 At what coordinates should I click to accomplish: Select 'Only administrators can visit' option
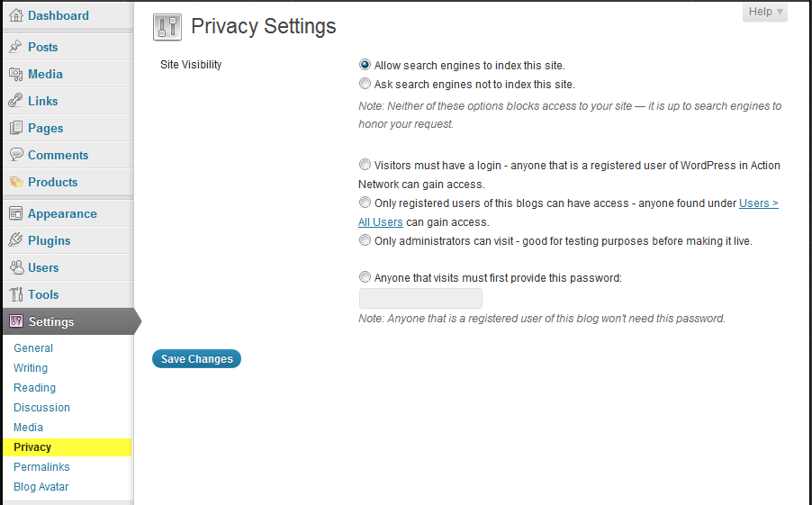365,240
